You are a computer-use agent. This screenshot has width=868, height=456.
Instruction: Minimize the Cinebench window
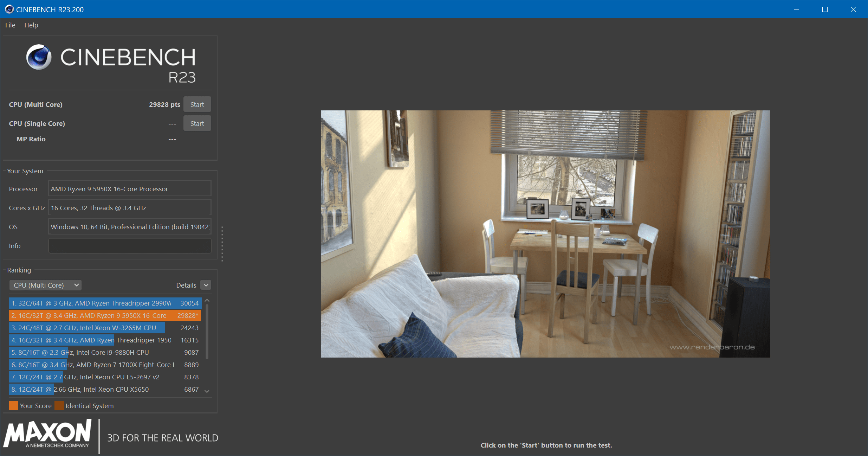point(796,9)
